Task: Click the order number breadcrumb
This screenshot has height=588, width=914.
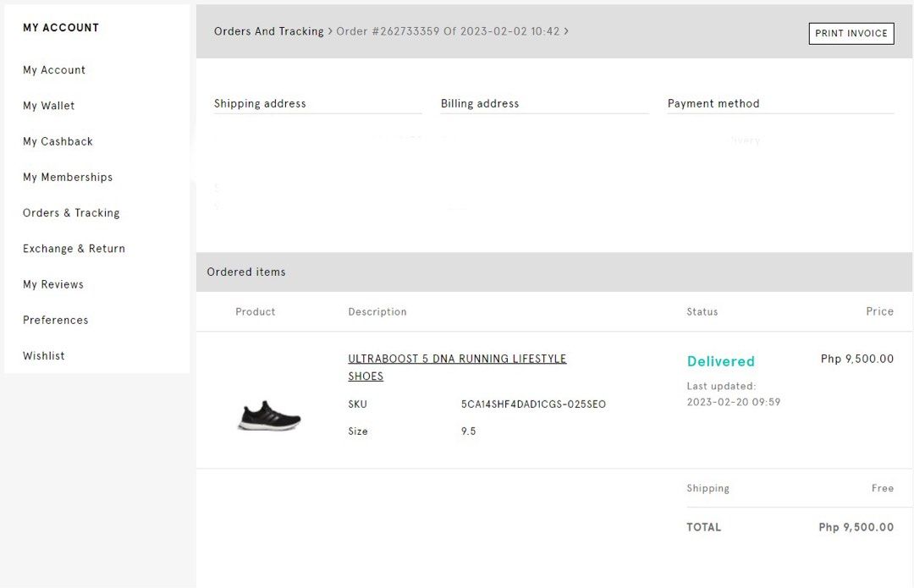Action: coord(448,31)
